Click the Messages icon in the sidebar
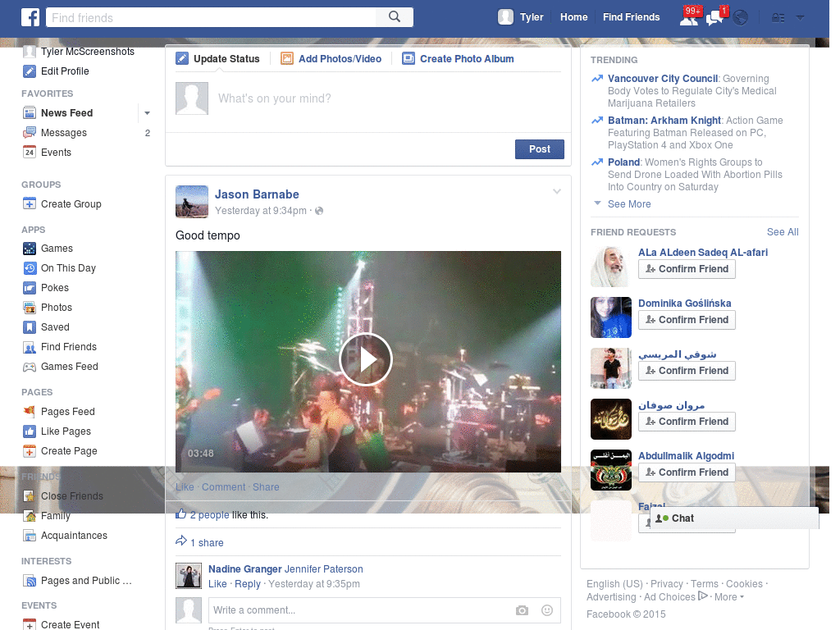This screenshot has height=630, width=840. 30,133
